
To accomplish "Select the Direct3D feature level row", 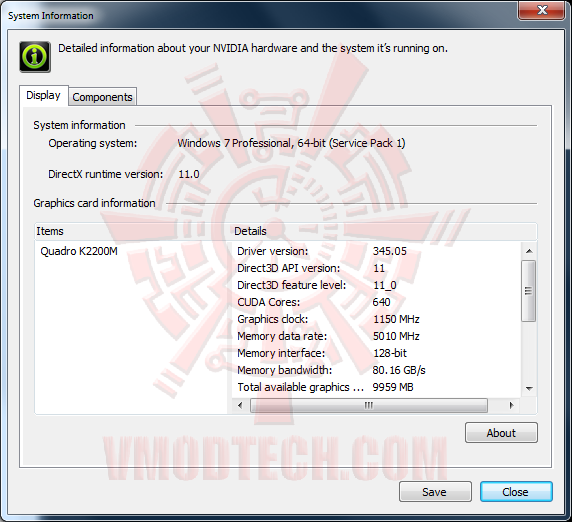I will pyautogui.click(x=376, y=285).
